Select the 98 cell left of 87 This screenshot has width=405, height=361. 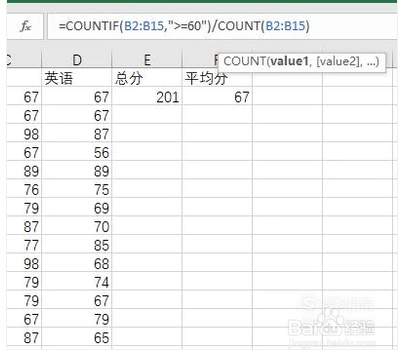click(x=24, y=134)
